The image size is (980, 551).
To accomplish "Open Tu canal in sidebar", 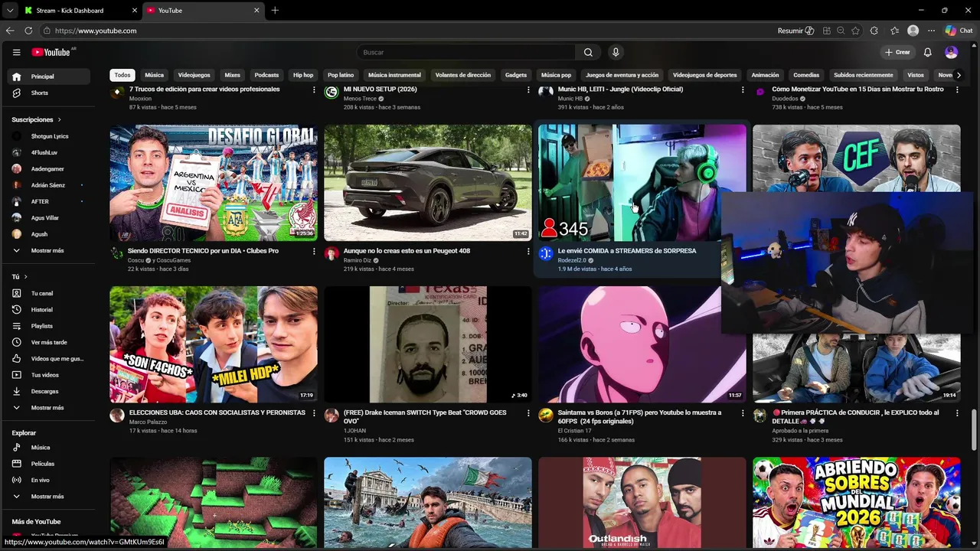I will 47,293.
